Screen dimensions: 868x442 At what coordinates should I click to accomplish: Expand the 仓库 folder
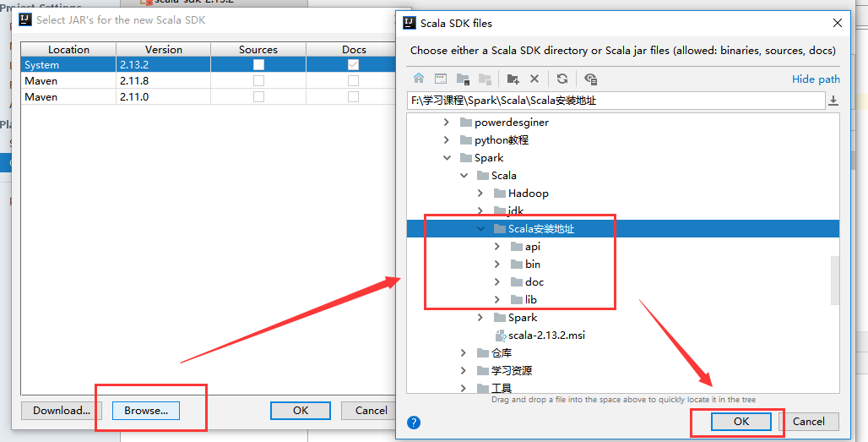[x=464, y=352]
